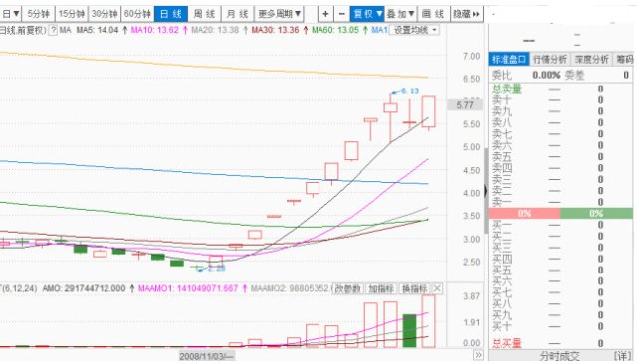Switch to 60分钟 period
The height and width of the screenshot is (364, 637).
click(x=137, y=14)
